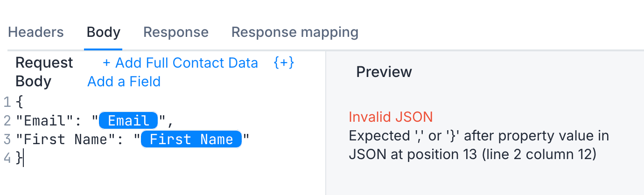Viewport: 644px width, 195px height.
Task: Place cursor after closing brace on line 4
Action: pyautogui.click(x=23, y=158)
